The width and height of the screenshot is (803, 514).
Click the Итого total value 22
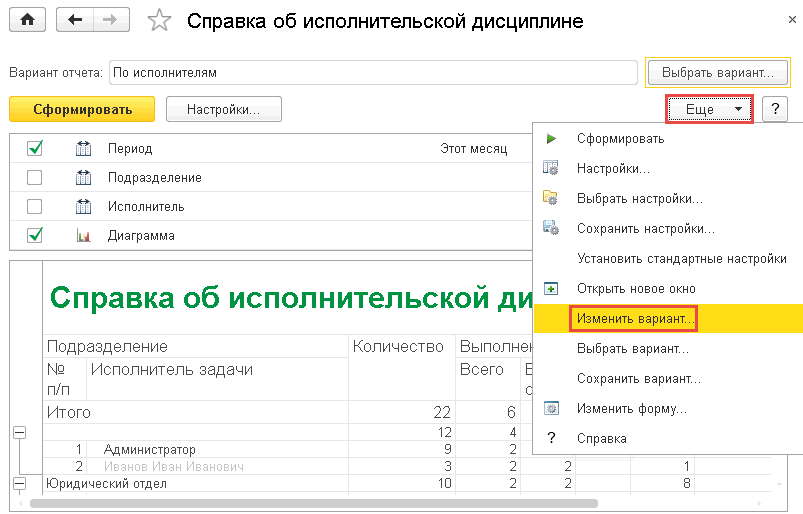(x=441, y=412)
